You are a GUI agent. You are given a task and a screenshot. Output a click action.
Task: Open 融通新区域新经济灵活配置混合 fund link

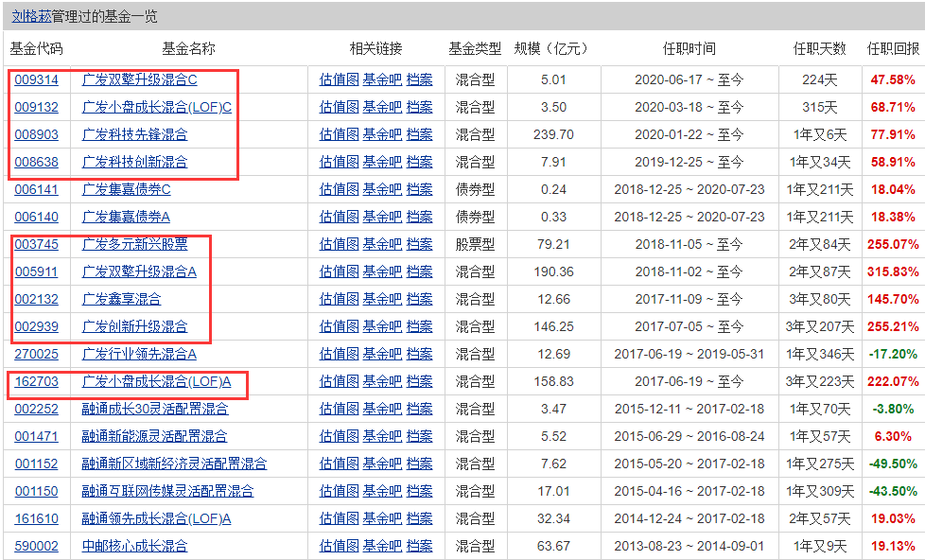(175, 464)
